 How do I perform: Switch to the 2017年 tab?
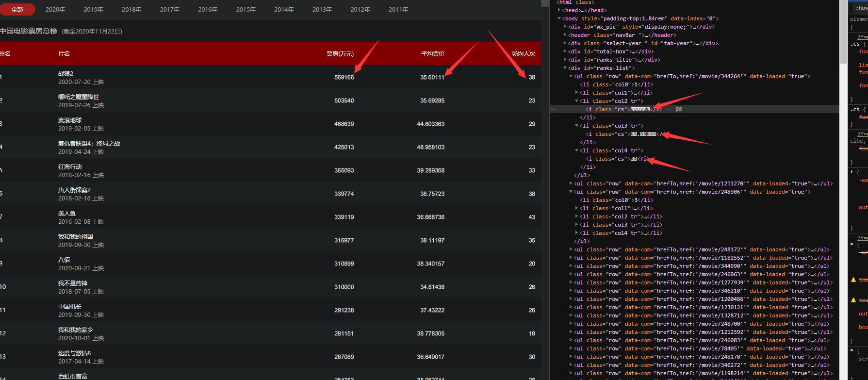point(170,9)
